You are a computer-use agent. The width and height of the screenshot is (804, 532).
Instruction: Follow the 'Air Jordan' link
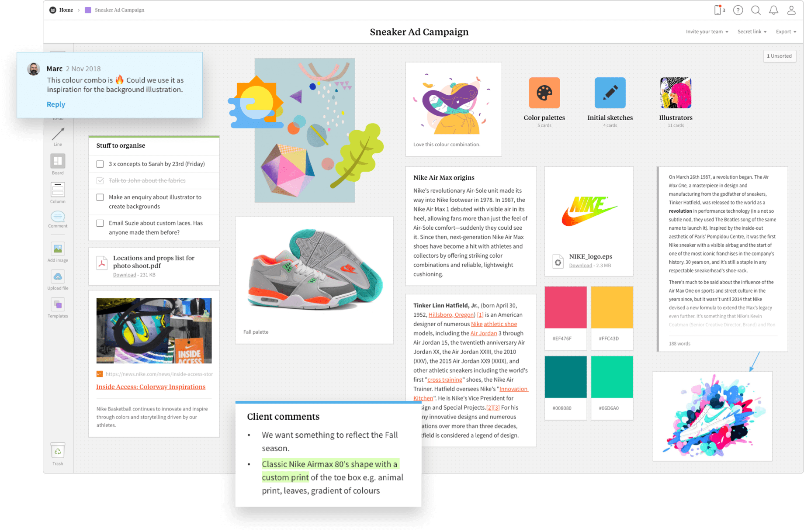pyautogui.click(x=484, y=333)
